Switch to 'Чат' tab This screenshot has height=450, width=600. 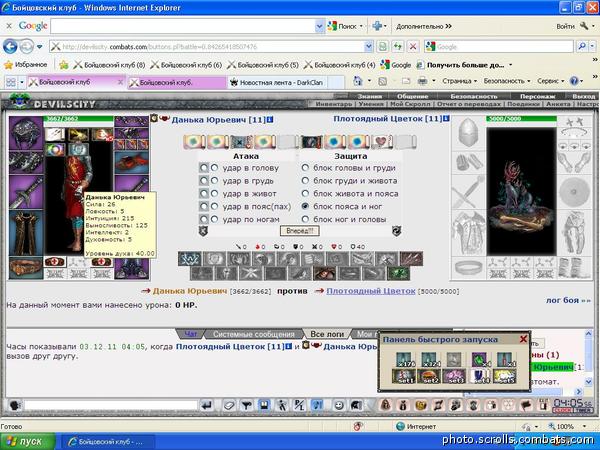click(191, 334)
